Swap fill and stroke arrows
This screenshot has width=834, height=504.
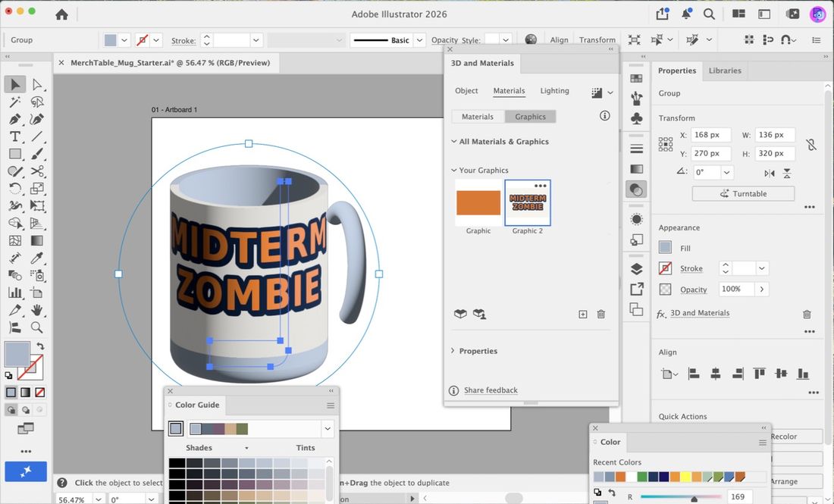click(x=40, y=346)
